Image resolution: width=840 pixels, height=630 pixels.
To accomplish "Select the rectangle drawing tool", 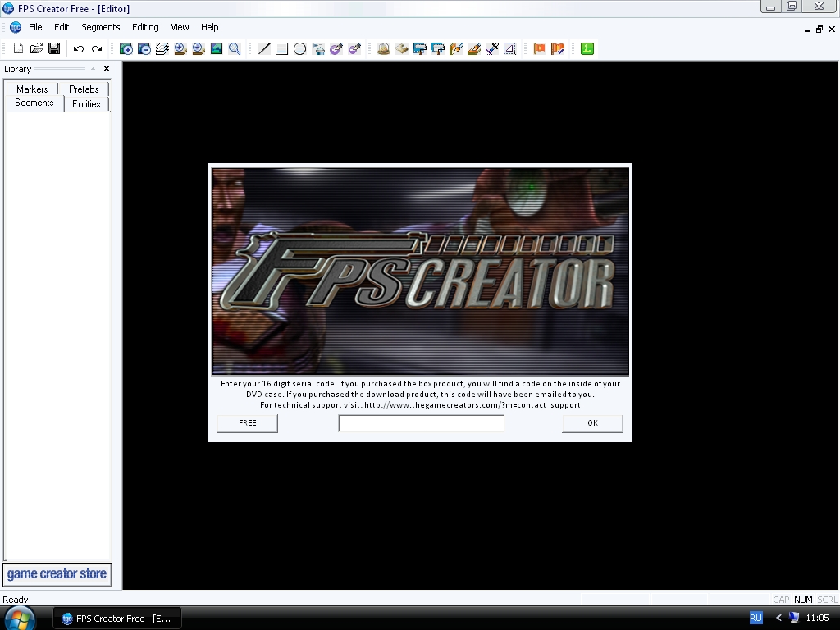I will point(282,48).
